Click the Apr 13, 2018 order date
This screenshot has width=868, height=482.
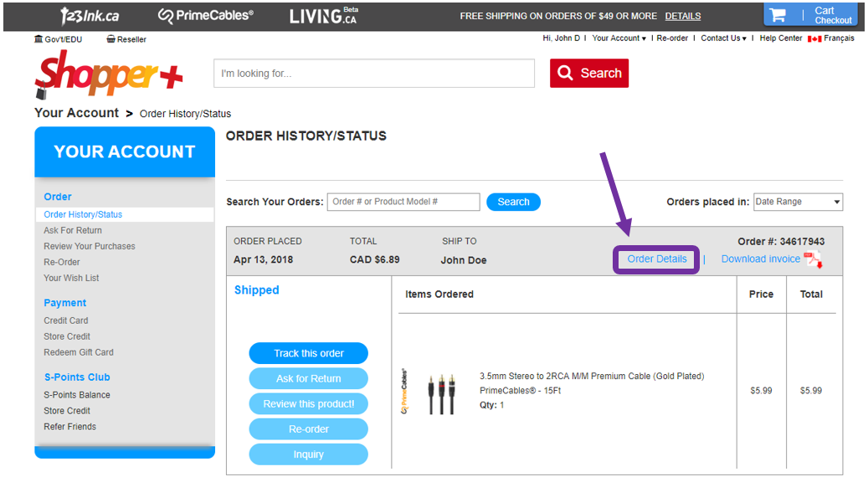pos(263,259)
